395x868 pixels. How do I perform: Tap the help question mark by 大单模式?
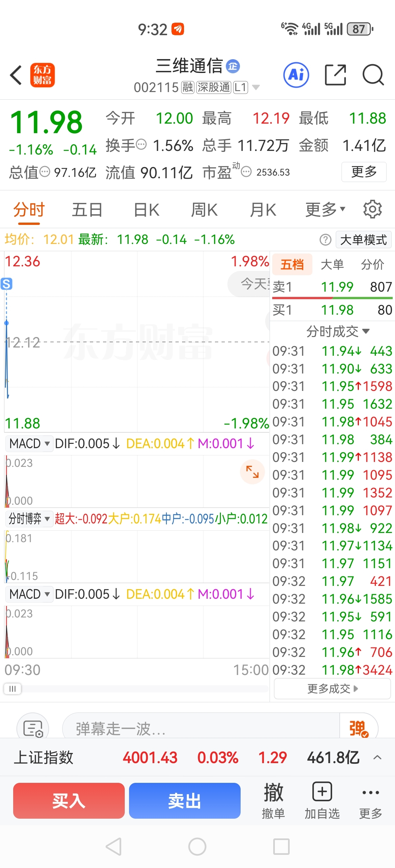tap(325, 240)
